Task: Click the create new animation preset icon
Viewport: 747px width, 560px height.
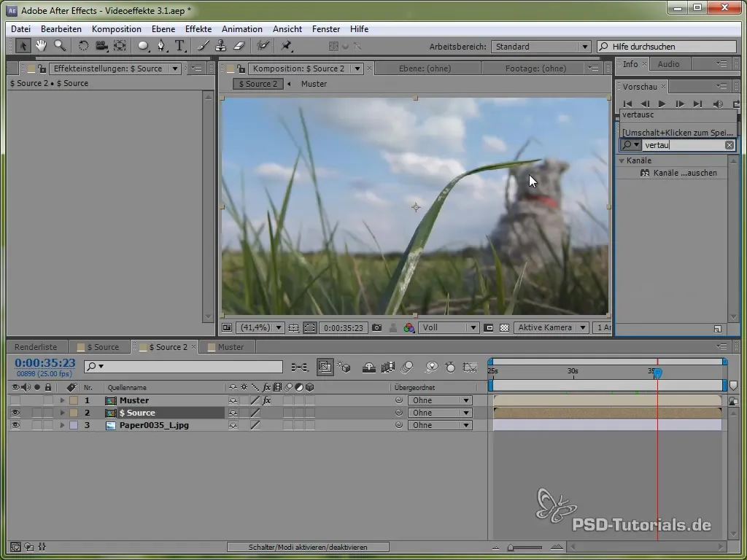Action: pyautogui.click(x=718, y=329)
